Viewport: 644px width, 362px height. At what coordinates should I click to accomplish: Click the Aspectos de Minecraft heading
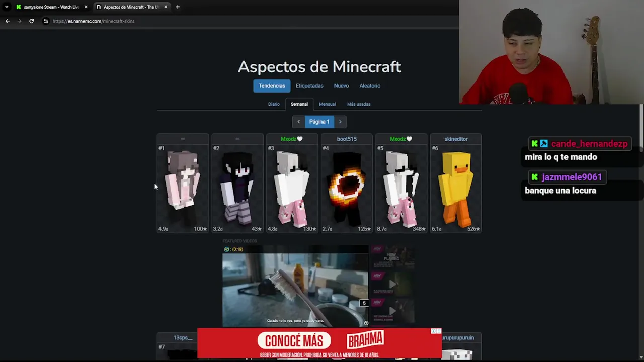[x=319, y=67]
